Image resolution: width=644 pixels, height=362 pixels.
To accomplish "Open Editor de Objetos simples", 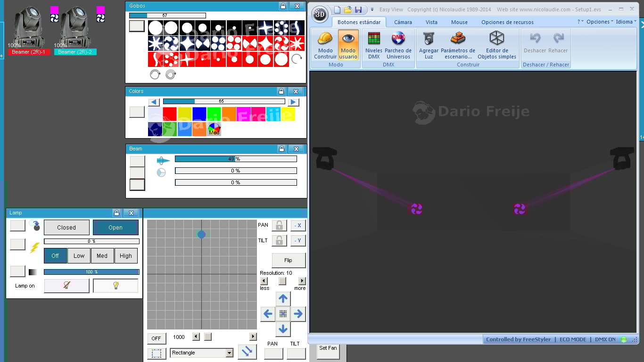I will 497,45.
